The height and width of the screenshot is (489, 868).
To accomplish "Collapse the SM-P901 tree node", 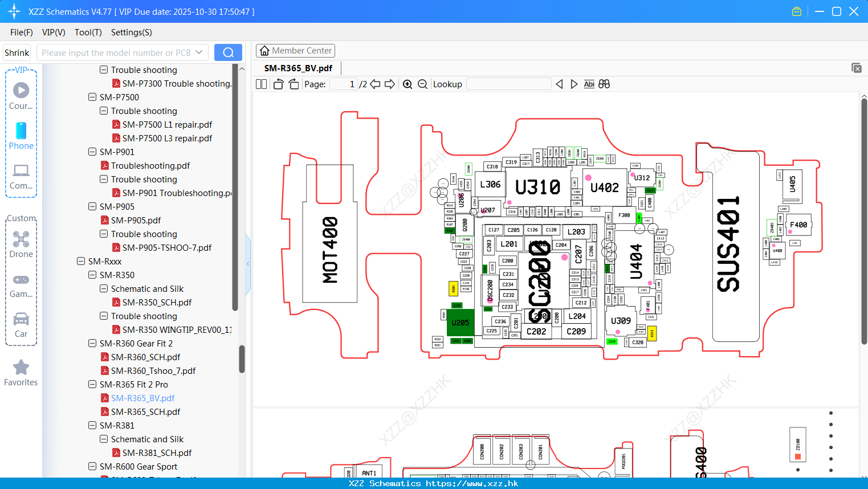I will click(x=92, y=152).
